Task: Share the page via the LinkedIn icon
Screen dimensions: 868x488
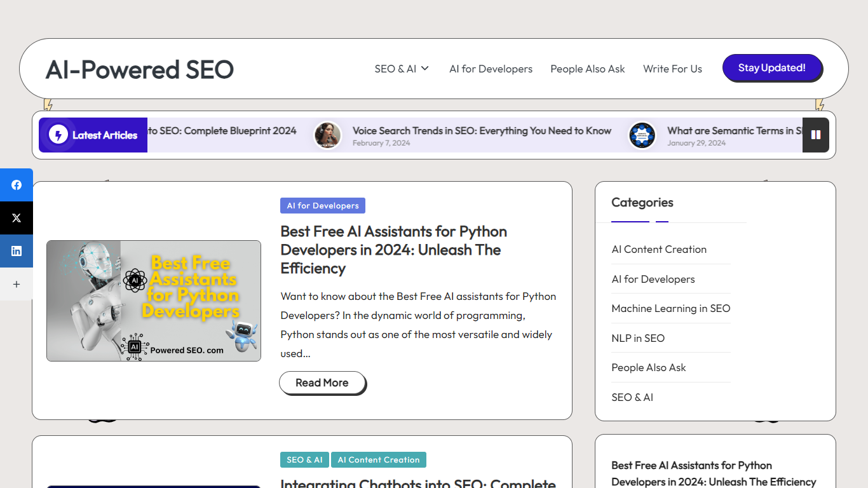Action: click(17, 251)
